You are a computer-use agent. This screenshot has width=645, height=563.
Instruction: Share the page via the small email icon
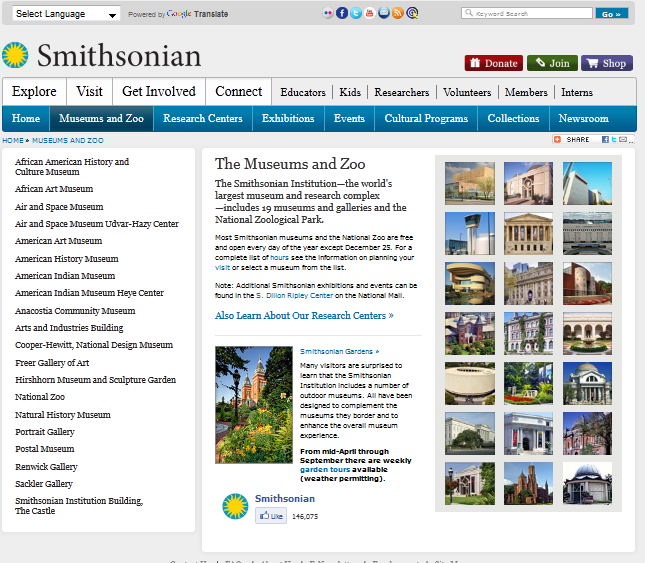[623, 139]
